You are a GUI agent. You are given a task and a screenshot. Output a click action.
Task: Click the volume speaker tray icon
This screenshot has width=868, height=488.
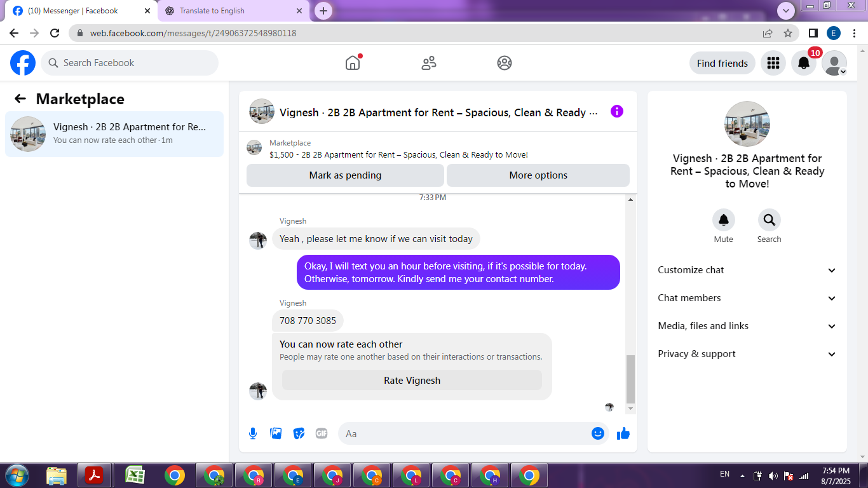(x=773, y=475)
